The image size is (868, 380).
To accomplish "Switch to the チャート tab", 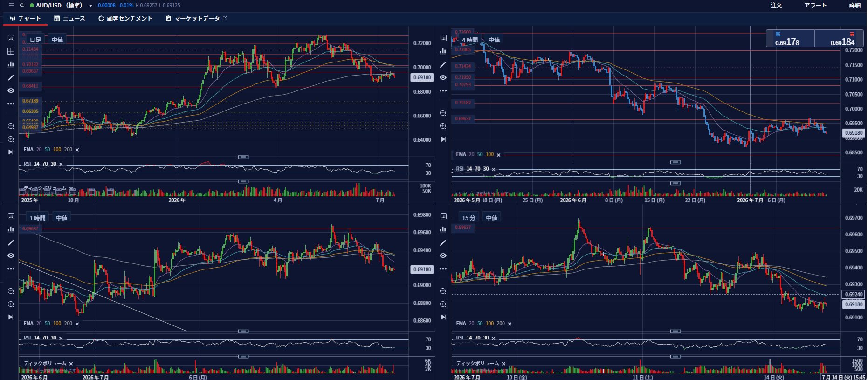I will 25,19.
